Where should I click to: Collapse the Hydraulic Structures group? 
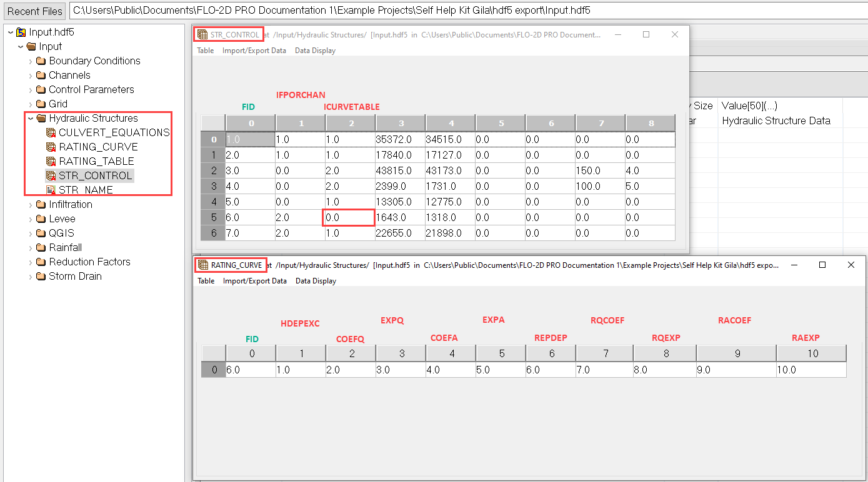tap(31, 118)
